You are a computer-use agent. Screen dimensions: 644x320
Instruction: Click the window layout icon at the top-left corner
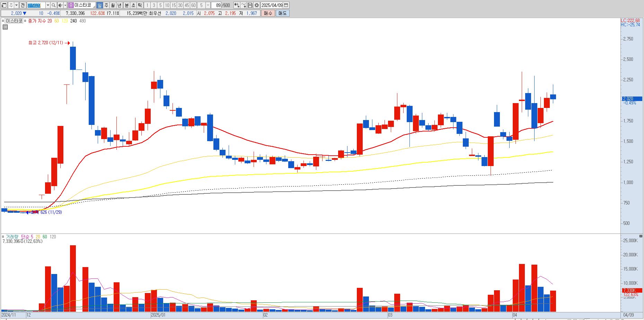click(4, 5)
